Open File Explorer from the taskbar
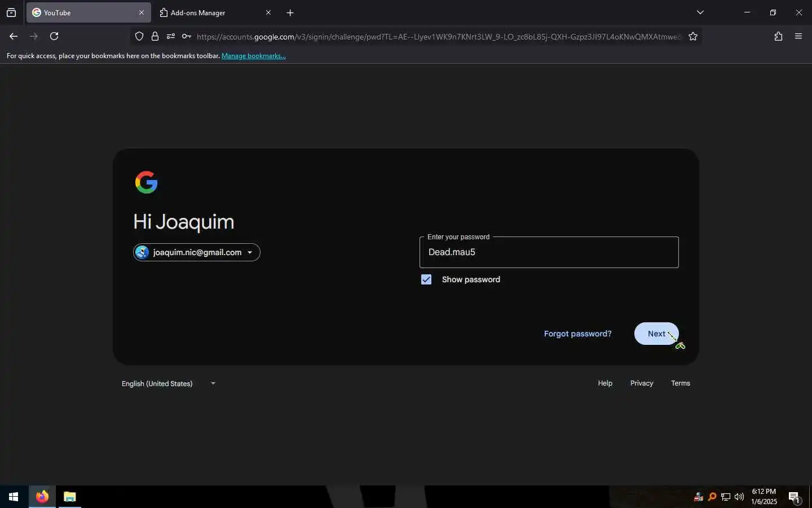The width and height of the screenshot is (812, 508). 69,497
